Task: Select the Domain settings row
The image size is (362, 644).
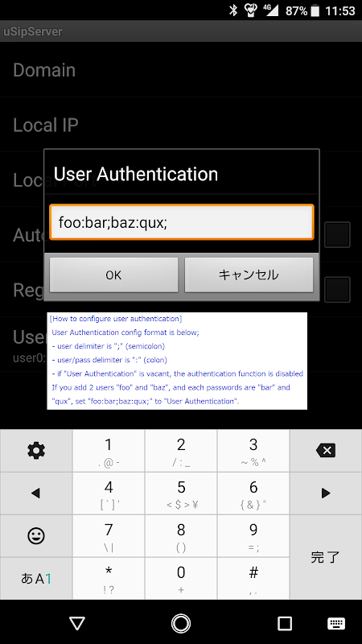Action: [181, 70]
